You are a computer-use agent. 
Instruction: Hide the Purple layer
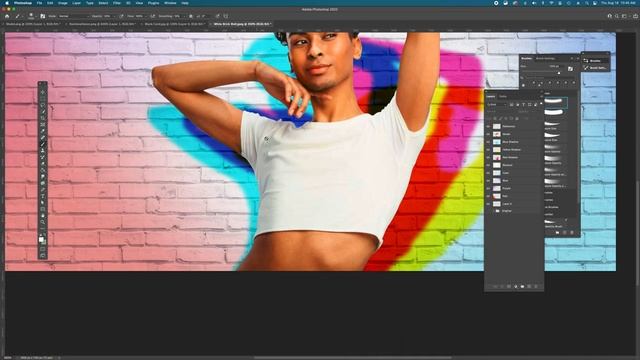point(488,189)
